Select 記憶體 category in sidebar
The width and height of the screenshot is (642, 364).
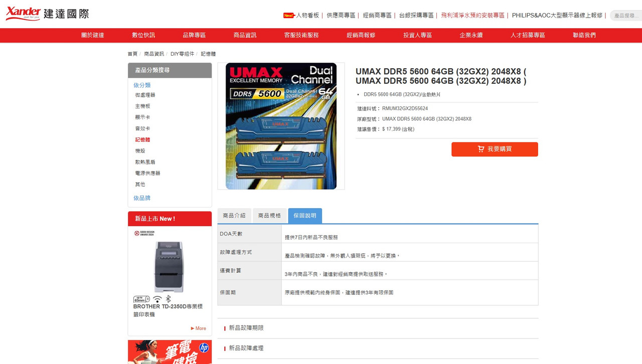142,140
